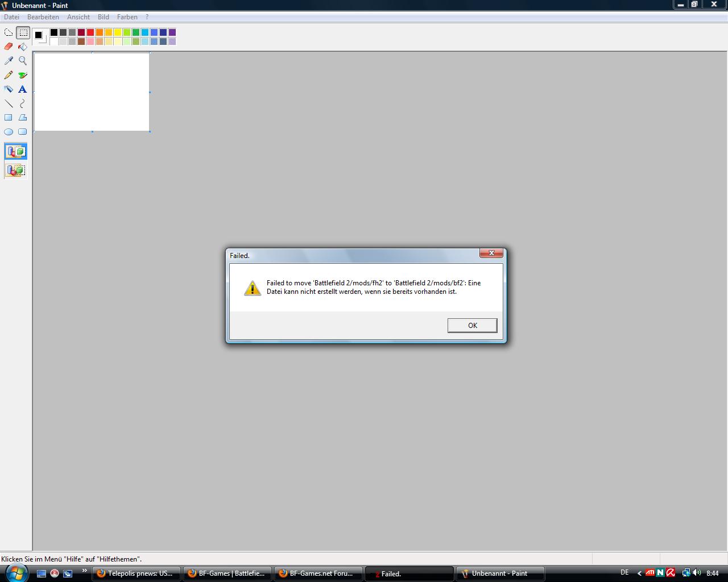Open the Farben menu
Screen dimensions: 728x582
pyautogui.click(x=127, y=17)
